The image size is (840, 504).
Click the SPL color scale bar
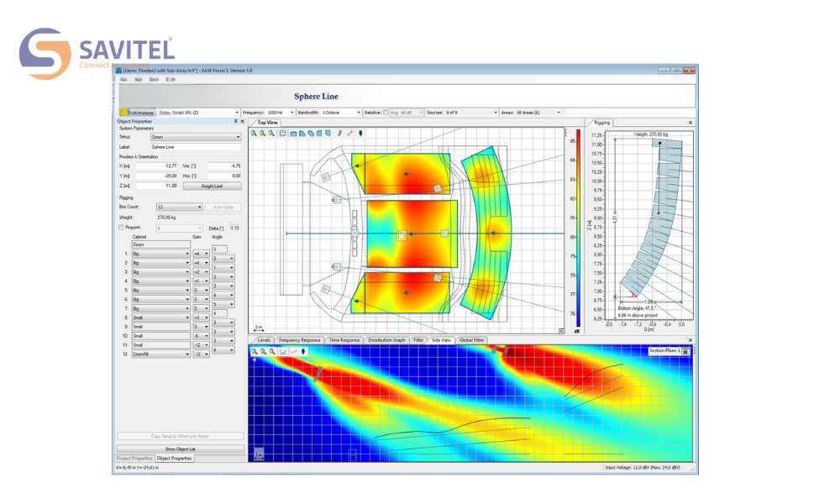(579, 228)
